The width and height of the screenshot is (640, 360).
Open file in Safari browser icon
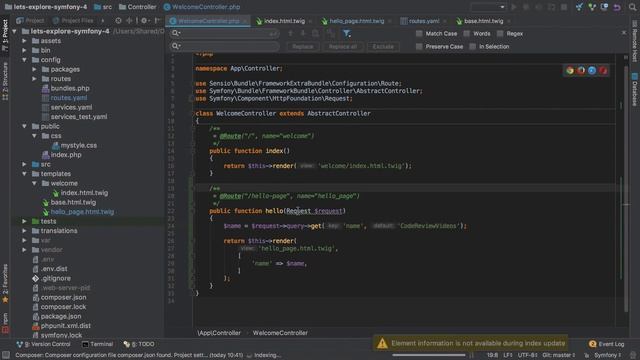(x=592, y=71)
